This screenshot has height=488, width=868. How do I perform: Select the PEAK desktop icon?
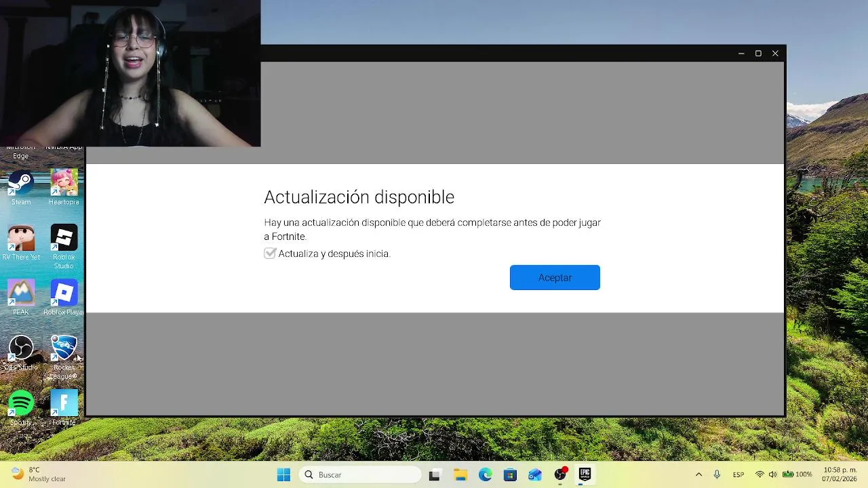click(x=21, y=298)
